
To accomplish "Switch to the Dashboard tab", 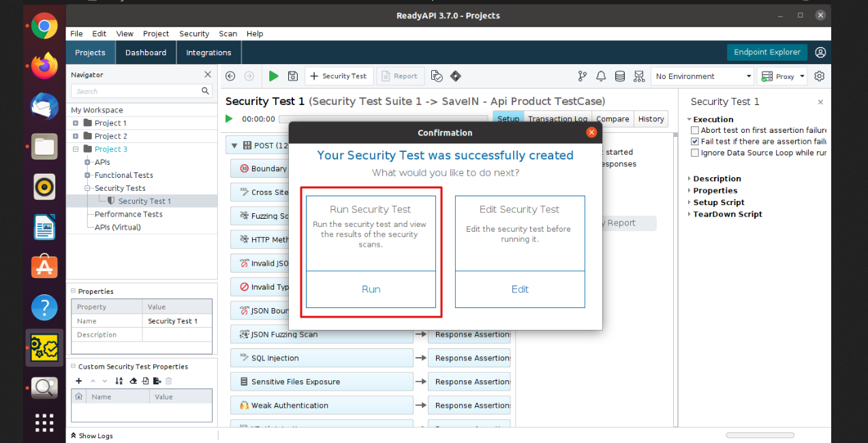I will coord(146,52).
